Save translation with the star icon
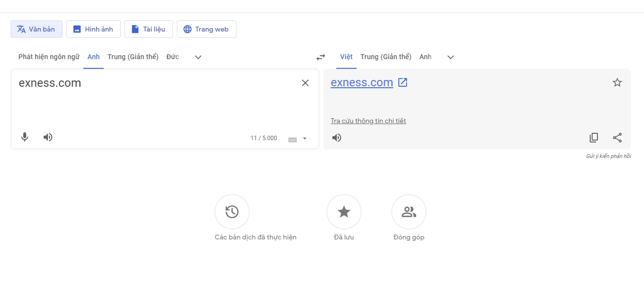Image resolution: width=644 pixels, height=301 pixels. click(617, 82)
